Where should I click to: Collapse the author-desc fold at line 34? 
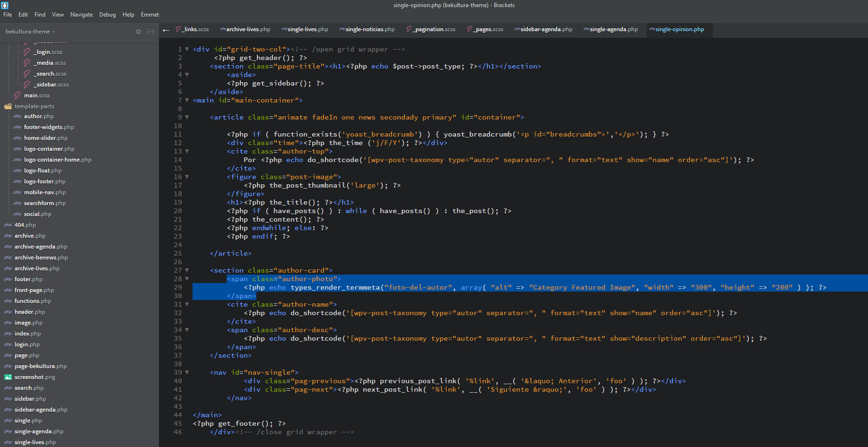(x=187, y=330)
